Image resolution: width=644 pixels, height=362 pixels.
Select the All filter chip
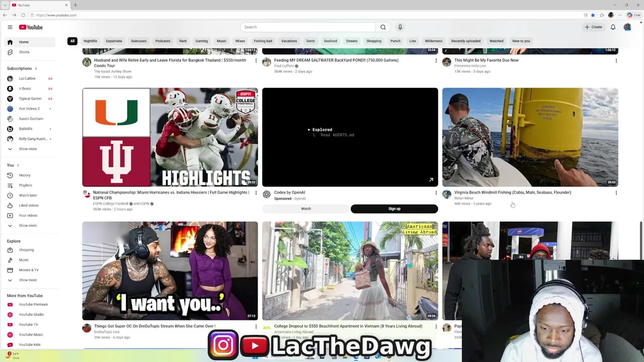pyautogui.click(x=72, y=41)
